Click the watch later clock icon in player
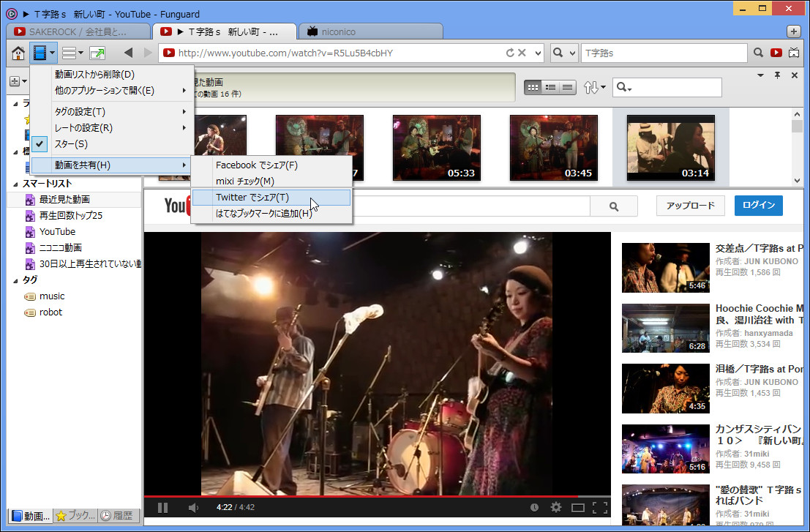 pyautogui.click(x=535, y=508)
